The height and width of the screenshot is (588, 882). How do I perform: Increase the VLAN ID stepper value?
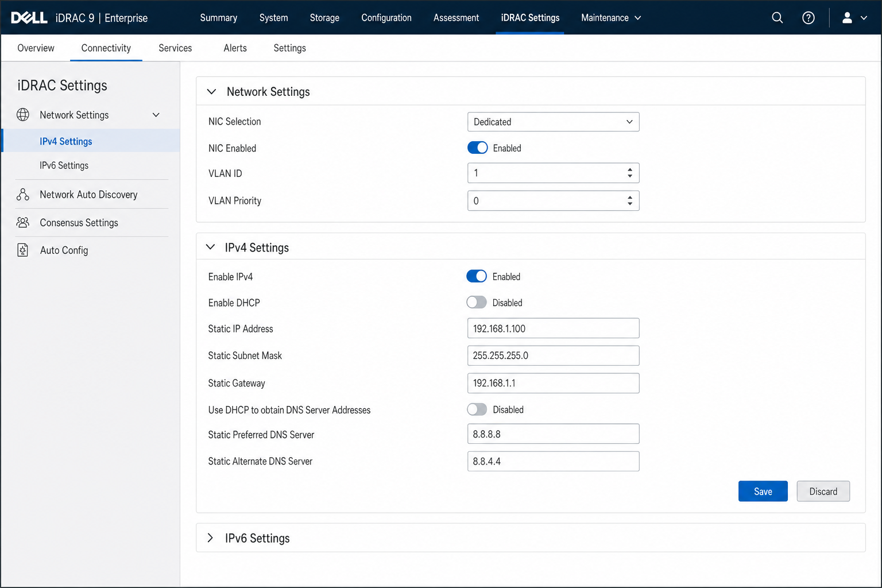(630, 169)
